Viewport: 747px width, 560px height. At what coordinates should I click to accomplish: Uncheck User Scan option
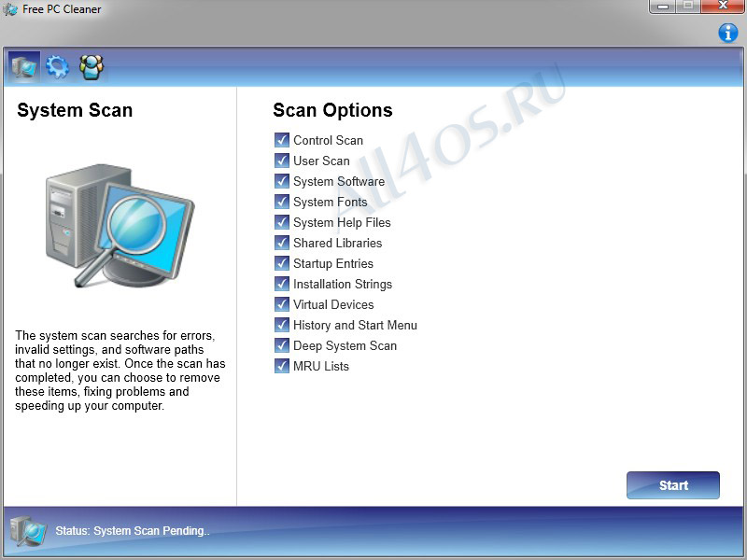[282, 161]
